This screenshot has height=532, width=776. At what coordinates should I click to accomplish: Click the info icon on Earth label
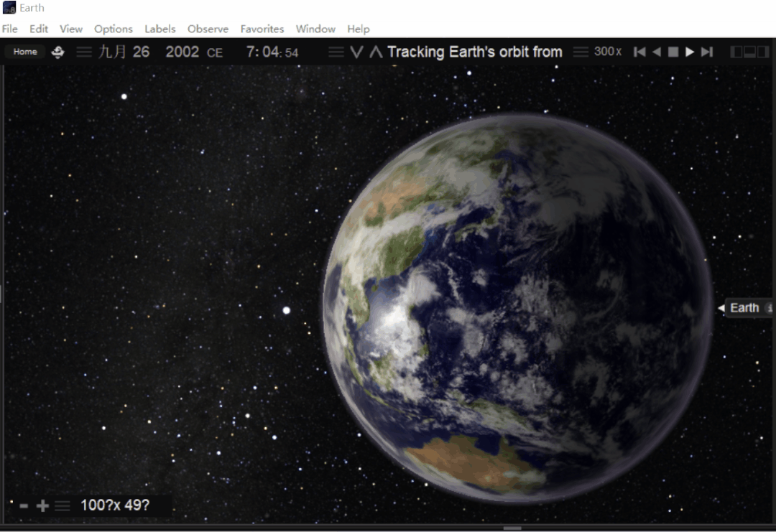tap(770, 308)
